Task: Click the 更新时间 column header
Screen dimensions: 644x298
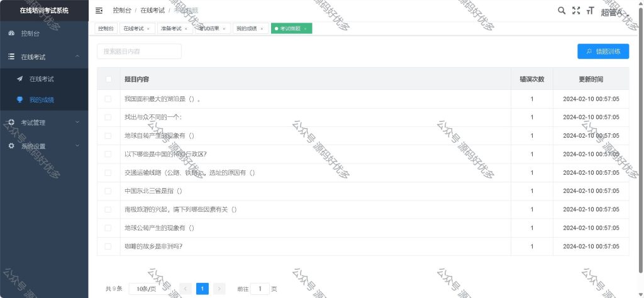Action: [591, 79]
